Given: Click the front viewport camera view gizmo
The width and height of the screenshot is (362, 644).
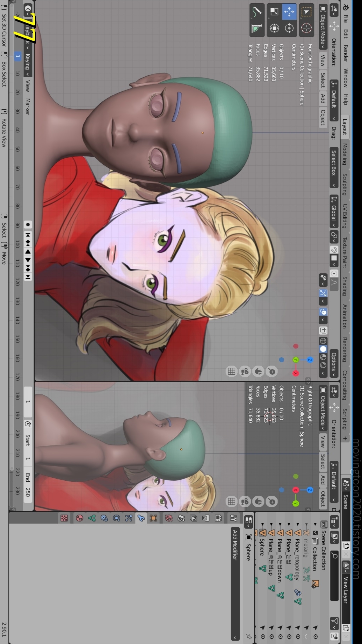Looking at the screenshot, I should point(245,371).
